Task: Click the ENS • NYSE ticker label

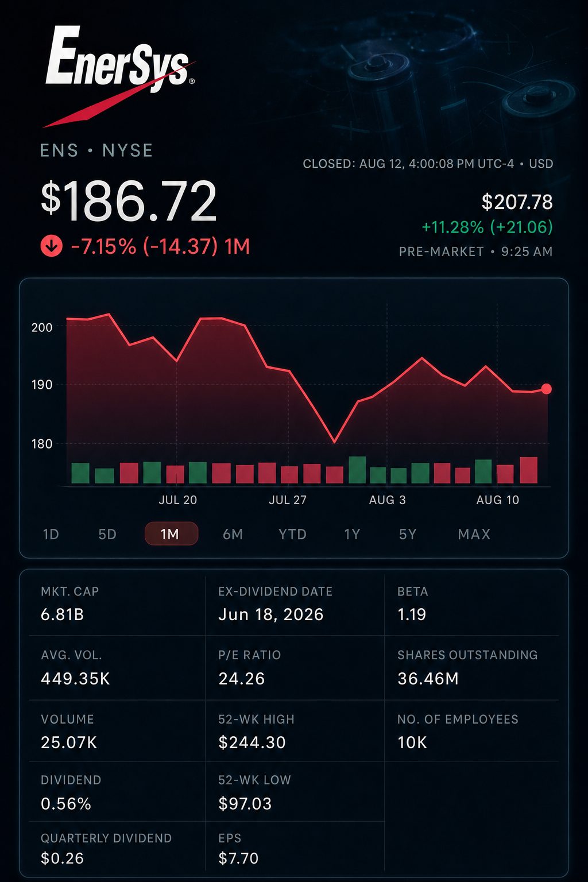Action: [96, 150]
